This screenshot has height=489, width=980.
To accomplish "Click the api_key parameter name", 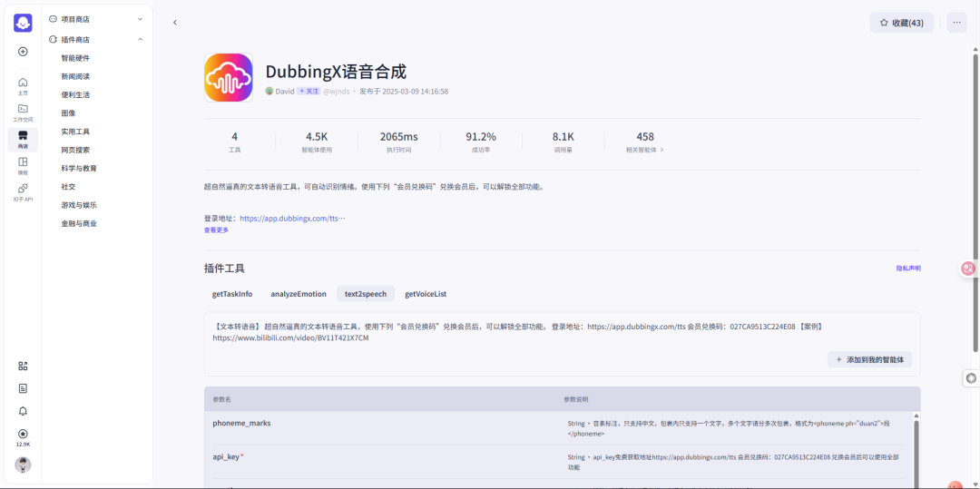I will (226, 456).
